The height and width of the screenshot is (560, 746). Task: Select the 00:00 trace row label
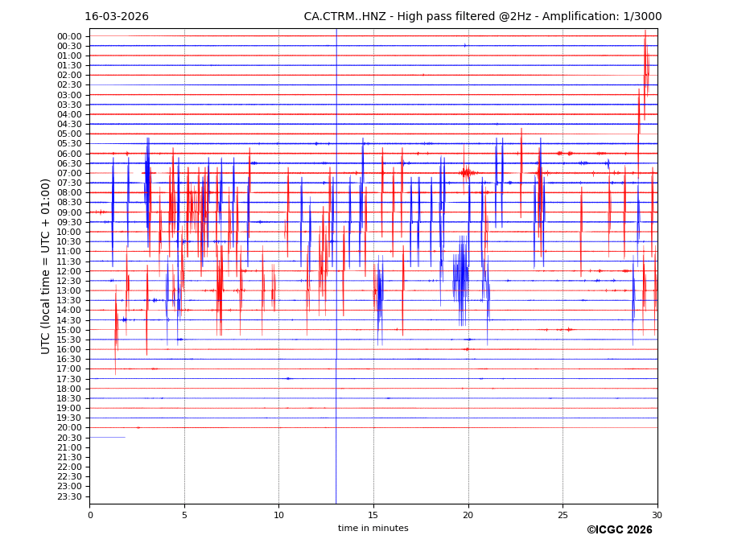click(69, 36)
